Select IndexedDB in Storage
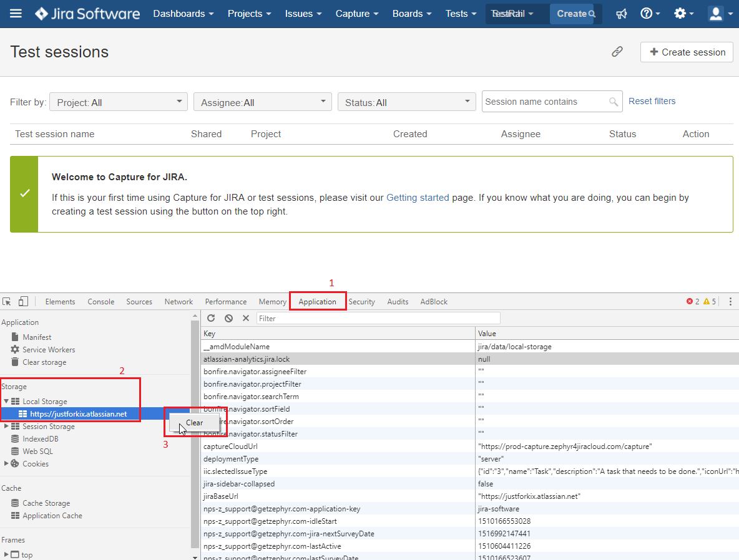The width and height of the screenshot is (739, 560). point(40,439)
